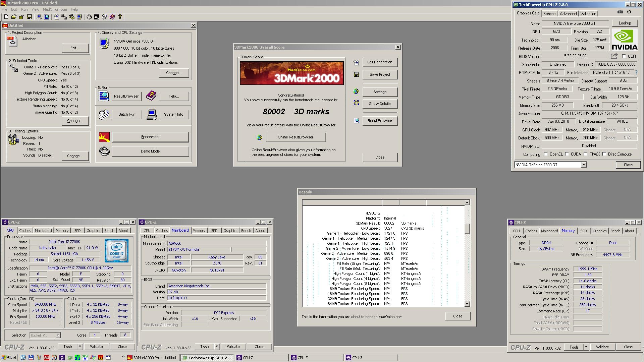The width and height of the screenshot is (644, 362).
Task: Click the yellow question mark toolbar icon
Action: pos(120,17)
